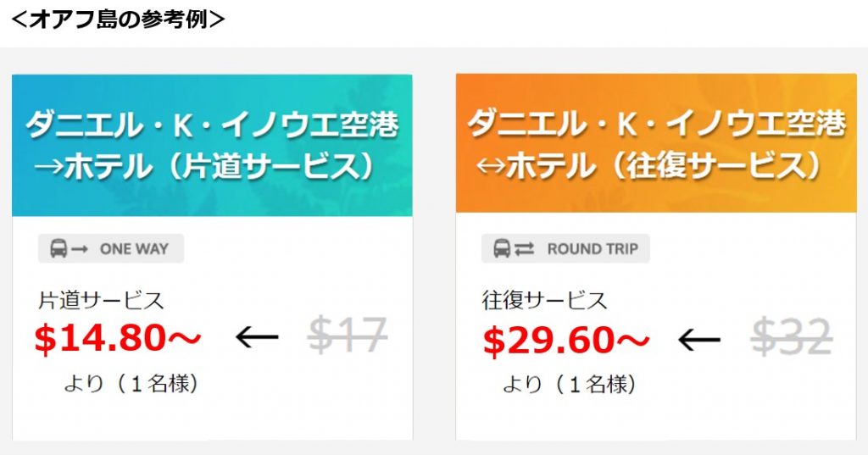Click the crossed-out $17 original price
This screenshot has width=868, height=455.
[347, 336]
